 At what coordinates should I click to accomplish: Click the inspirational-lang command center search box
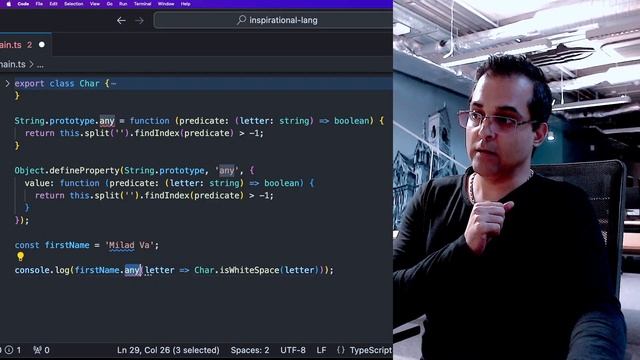pos(273,20)
